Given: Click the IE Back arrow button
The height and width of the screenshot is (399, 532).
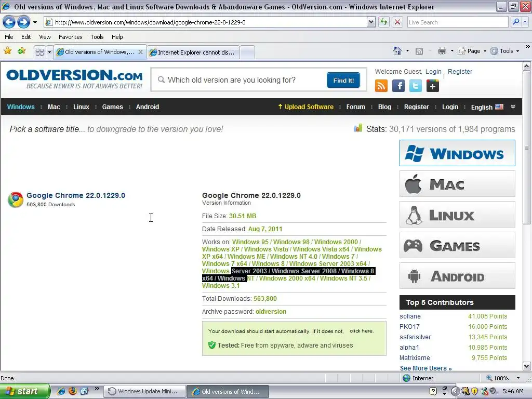Looking at the screenshot, I should click(9, 22).
